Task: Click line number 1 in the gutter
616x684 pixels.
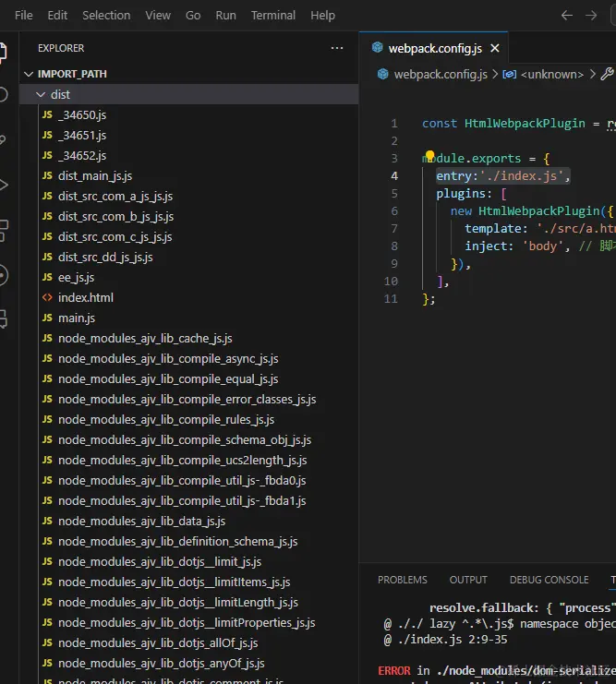Action: 393,124
